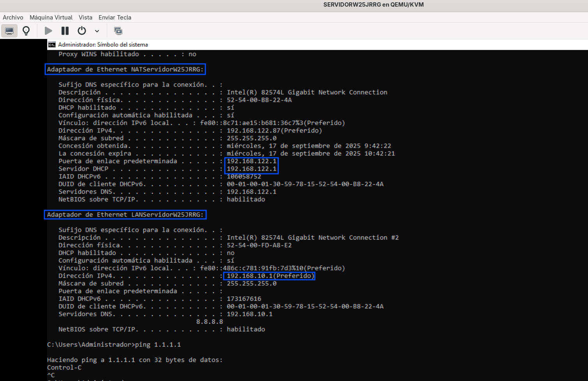Open the Máquina Virtual menu
Viewport: 588px width, 381px height.
pyautogui.click(x=51, y=18)
